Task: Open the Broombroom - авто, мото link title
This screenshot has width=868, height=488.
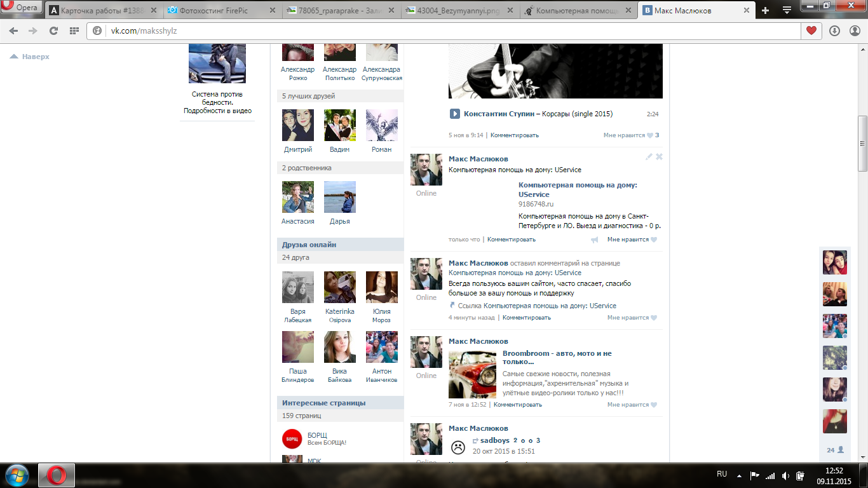Action: 557,358
